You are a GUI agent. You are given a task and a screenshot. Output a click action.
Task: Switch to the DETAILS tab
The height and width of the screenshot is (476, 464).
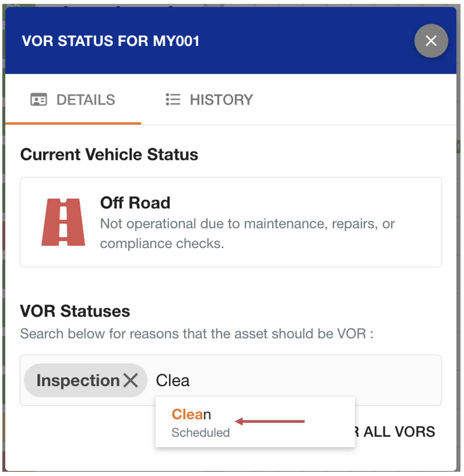(85, 100)
